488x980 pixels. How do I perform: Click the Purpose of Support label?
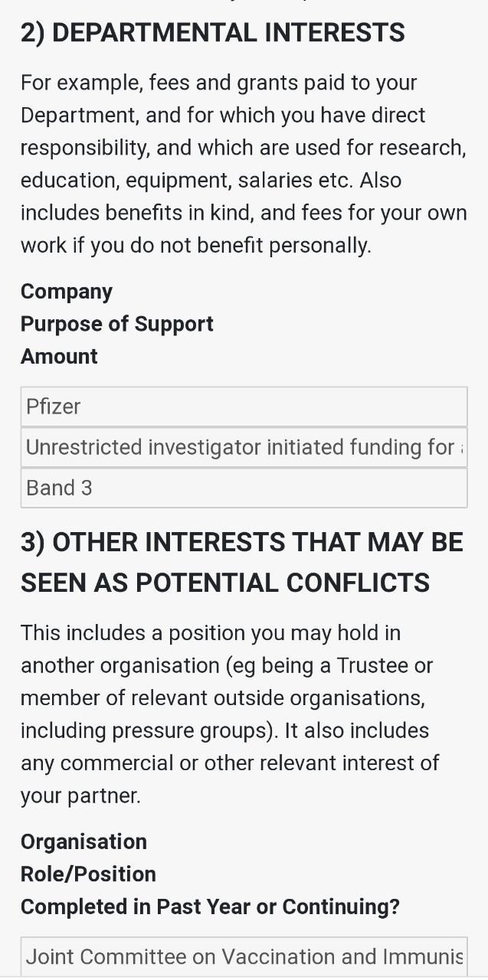coord(117,324)
